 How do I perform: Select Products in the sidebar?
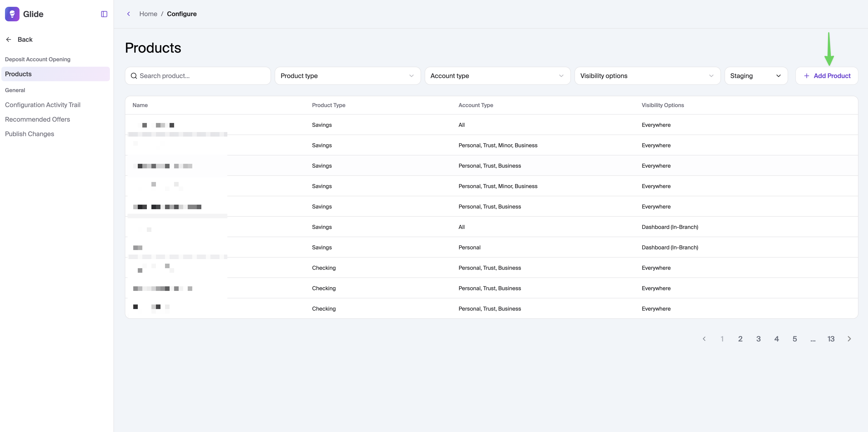[18, 74]
